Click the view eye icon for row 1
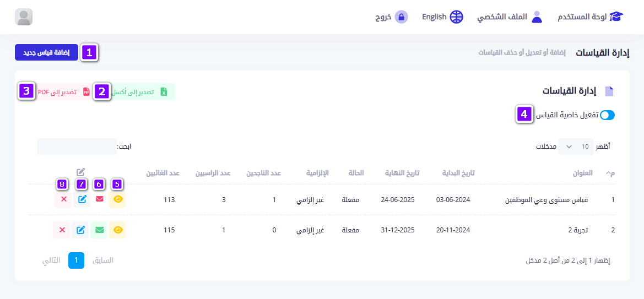The height and width of the screenshot is (299, 644). tap(117, 199)
